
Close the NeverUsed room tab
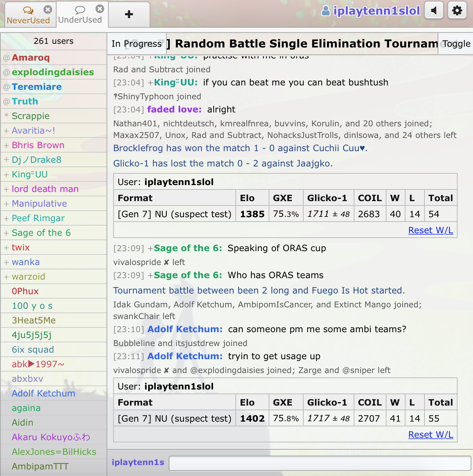[x=47, y=9]
